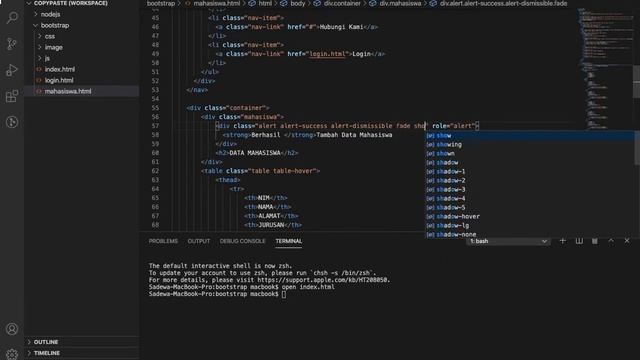Expand the nodejs folder
Image resolution: width=640 pixels, height=360 pixels.
point(50,14)
